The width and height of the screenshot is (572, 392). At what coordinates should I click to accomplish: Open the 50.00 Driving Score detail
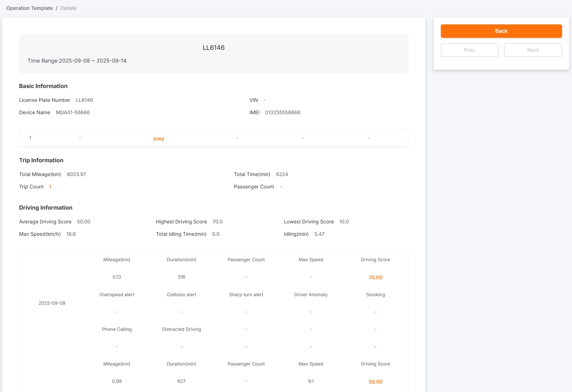[x=375, y=382]
